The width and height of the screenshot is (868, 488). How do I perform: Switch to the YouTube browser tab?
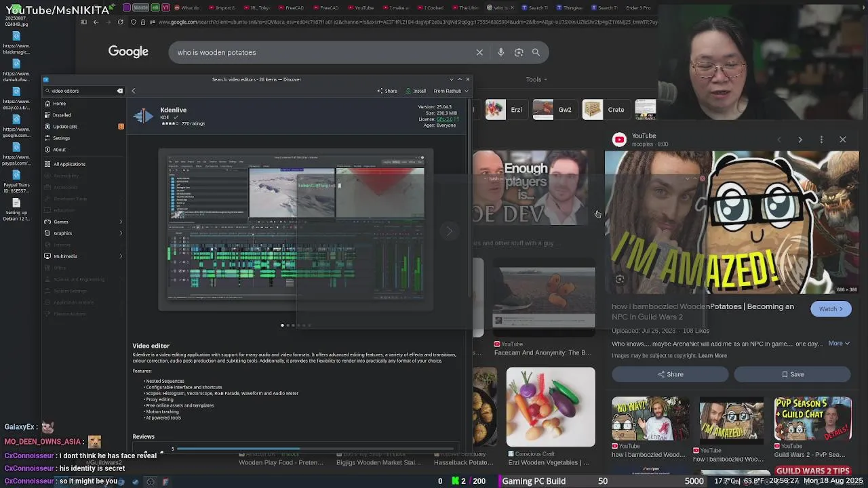(x=361, y=7)
